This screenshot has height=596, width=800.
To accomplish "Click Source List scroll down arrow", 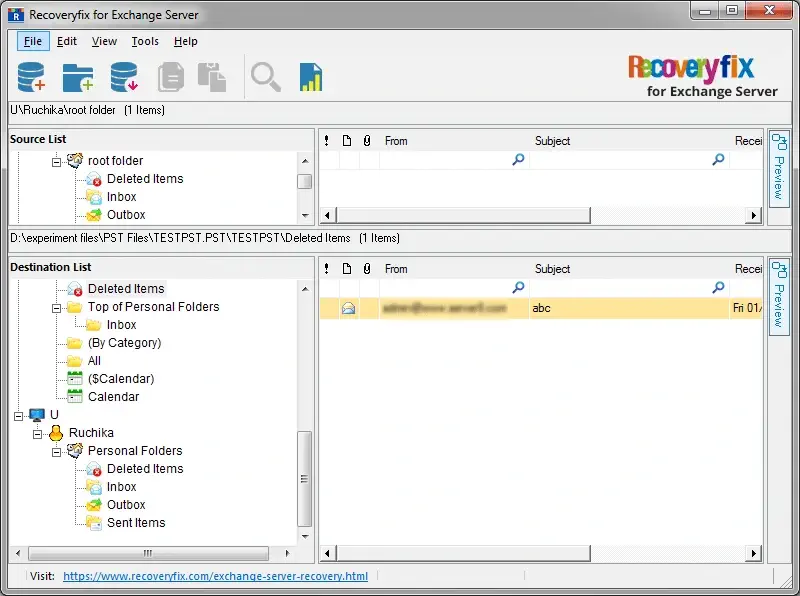I will (x=305, y=215).
